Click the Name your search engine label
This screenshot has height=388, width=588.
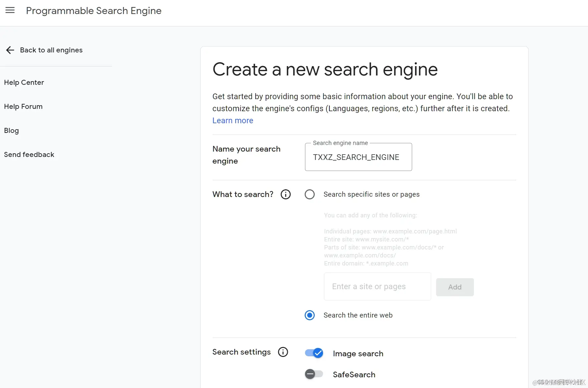pos(246,155)
